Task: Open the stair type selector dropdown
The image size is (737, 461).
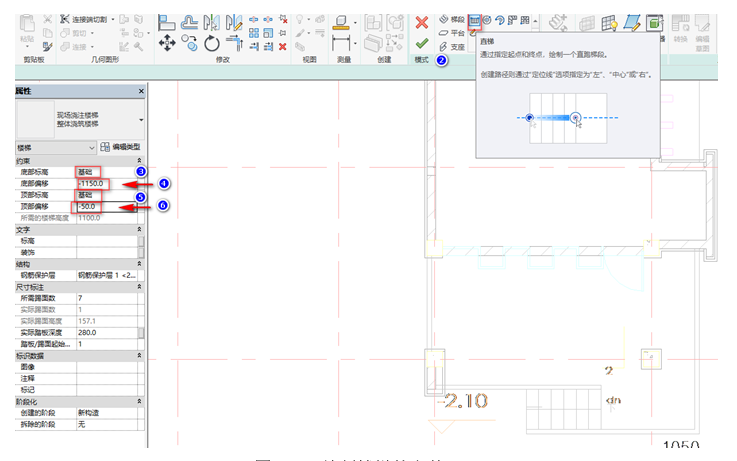Action: point(140,121)
